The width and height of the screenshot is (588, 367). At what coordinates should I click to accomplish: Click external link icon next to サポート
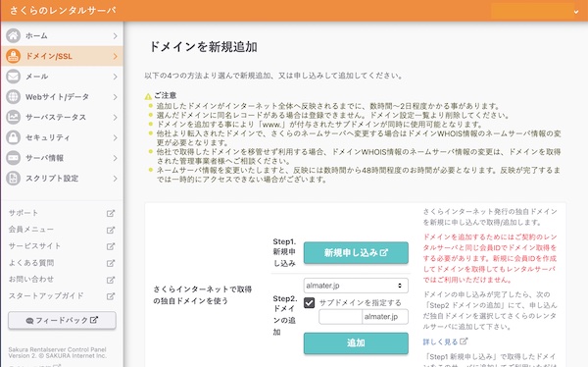(110, 213)
